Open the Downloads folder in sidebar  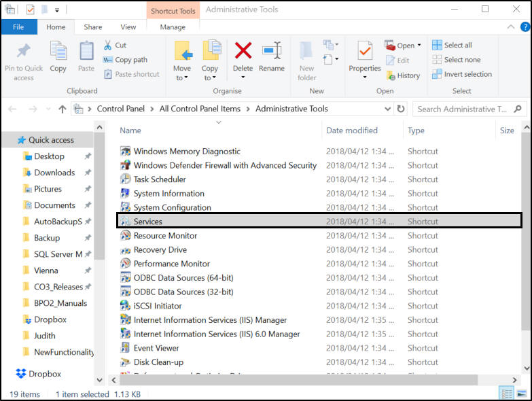pyautogui.click(x=54, y=173)
